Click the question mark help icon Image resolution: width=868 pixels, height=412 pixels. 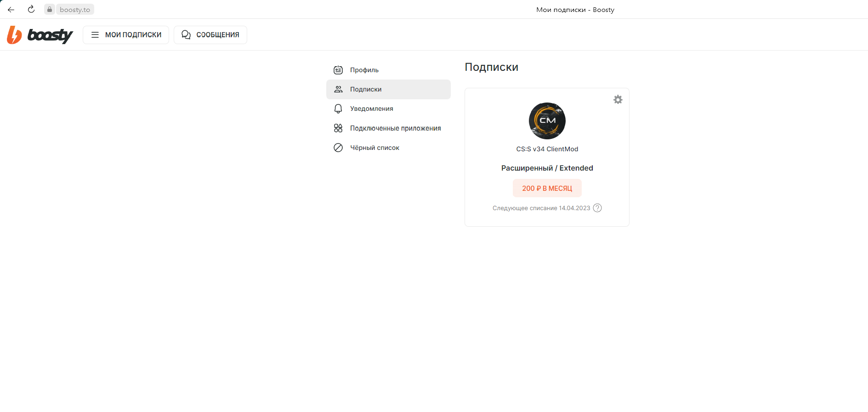(597, 208)
